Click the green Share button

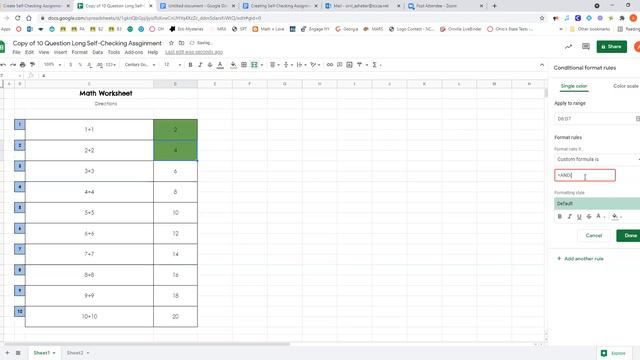click(x=611, y=47)
